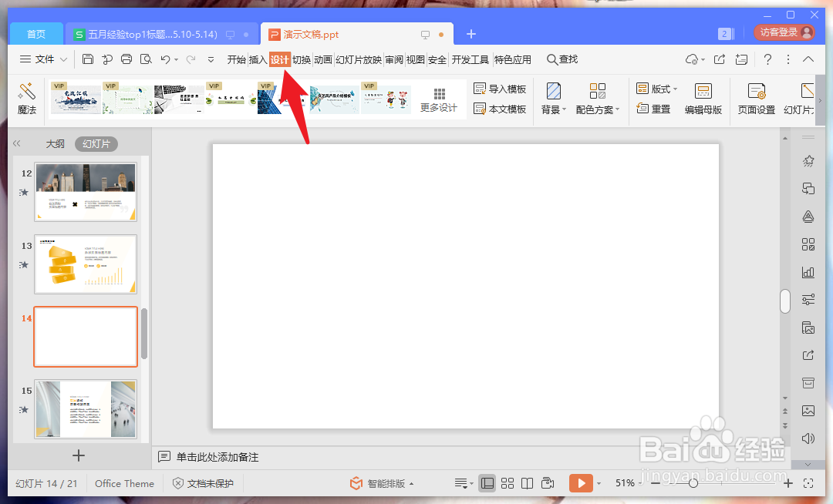Start slideshow with the orange play button
833x504 pixels.
[581, 482]
